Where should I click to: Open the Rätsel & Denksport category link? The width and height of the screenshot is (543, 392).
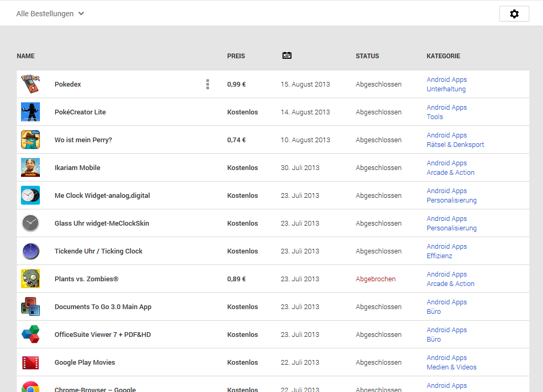pos(455,145)
